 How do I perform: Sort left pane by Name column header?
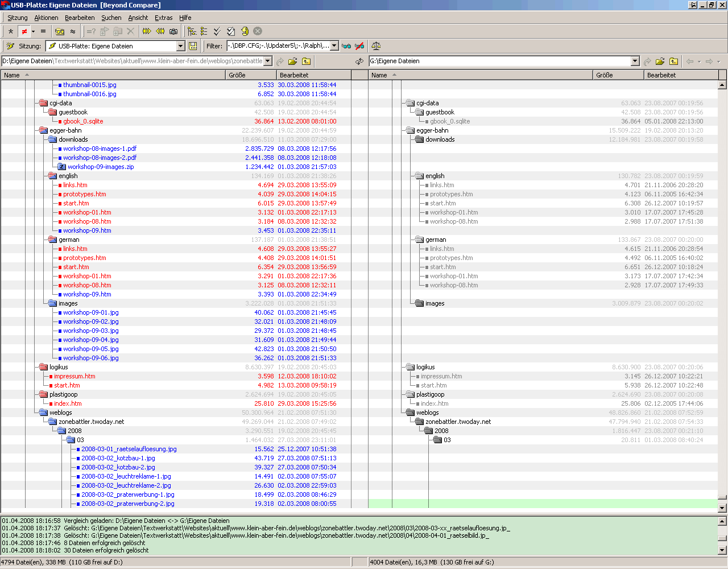tap(113, 75)
